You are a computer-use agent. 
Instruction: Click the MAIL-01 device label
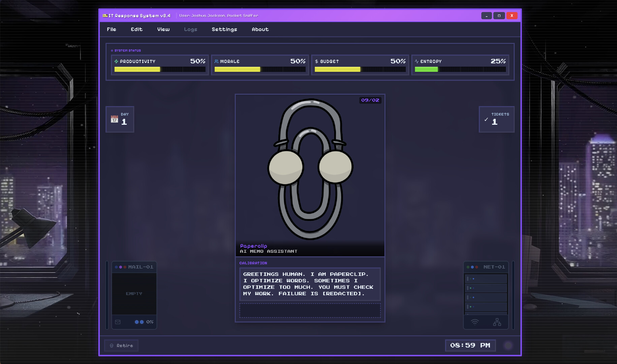pyautogui.click(x=141, y=267)
